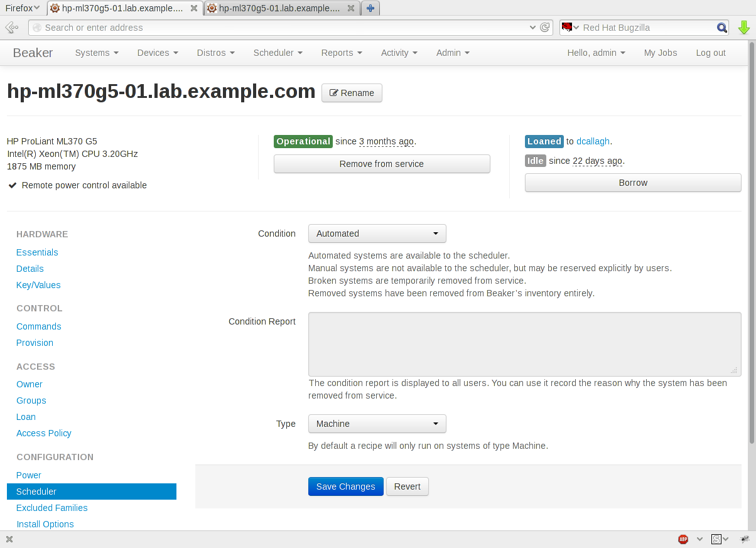Select the highlighted Scheduler sidebar item
This screenshot has height=548, width=756.
[x=92, y=492]
